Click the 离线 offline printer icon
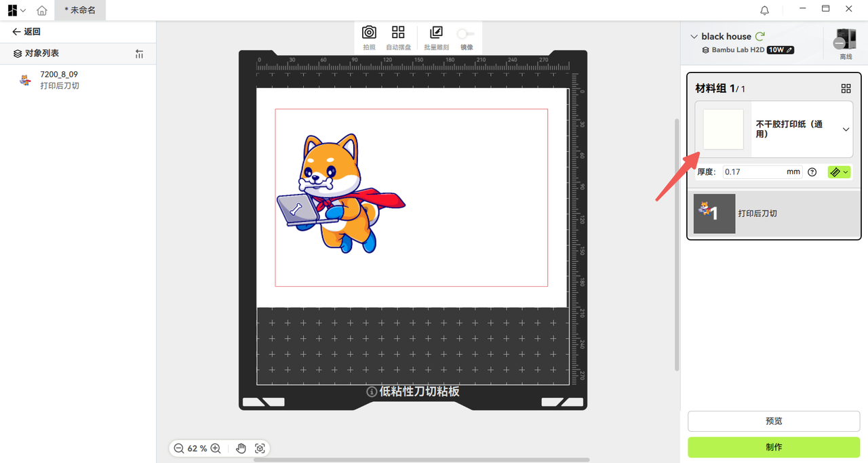The width and height of the screenshot is (868, 463). click(846, 44)
